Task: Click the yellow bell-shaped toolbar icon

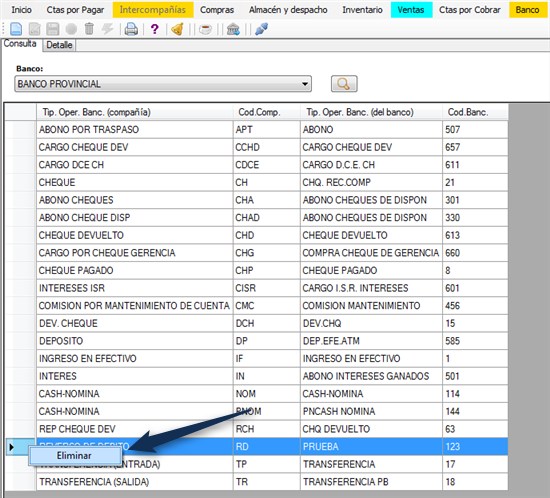Action: coord(177,29)
